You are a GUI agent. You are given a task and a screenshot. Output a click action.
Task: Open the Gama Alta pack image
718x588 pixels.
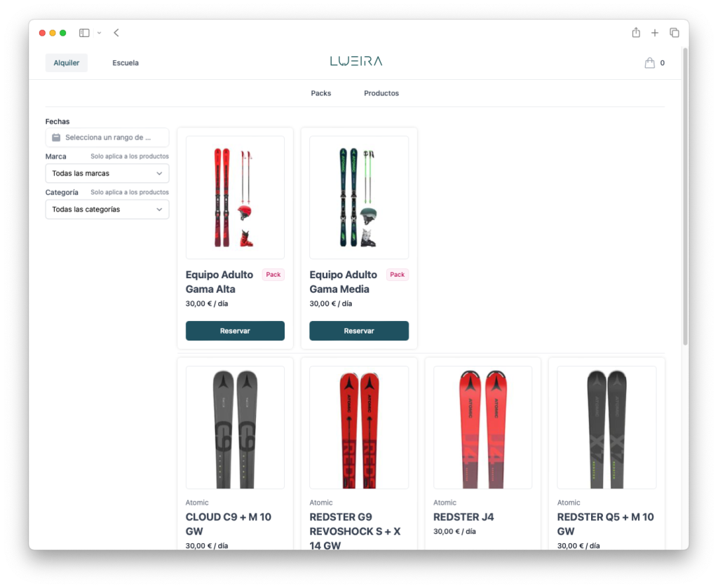[x=235, y=198]
